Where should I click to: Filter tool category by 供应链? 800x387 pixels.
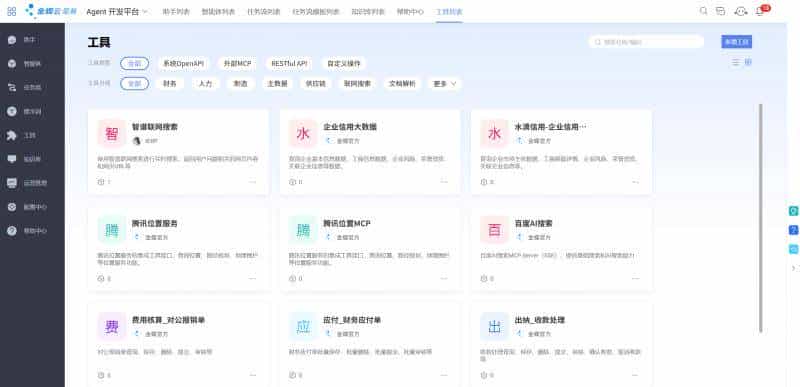(315, 84)
